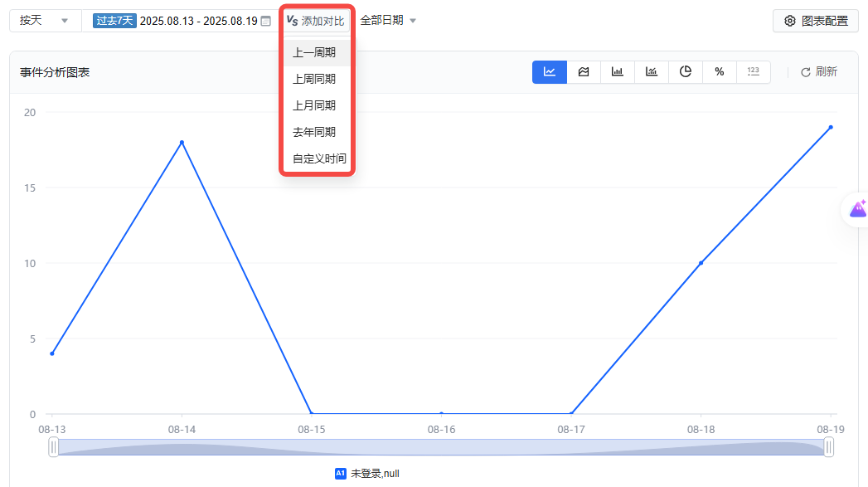Click the right handle of range slider
Image resolution: width=868 pixels, height=487 pixels.
point(829,447)
